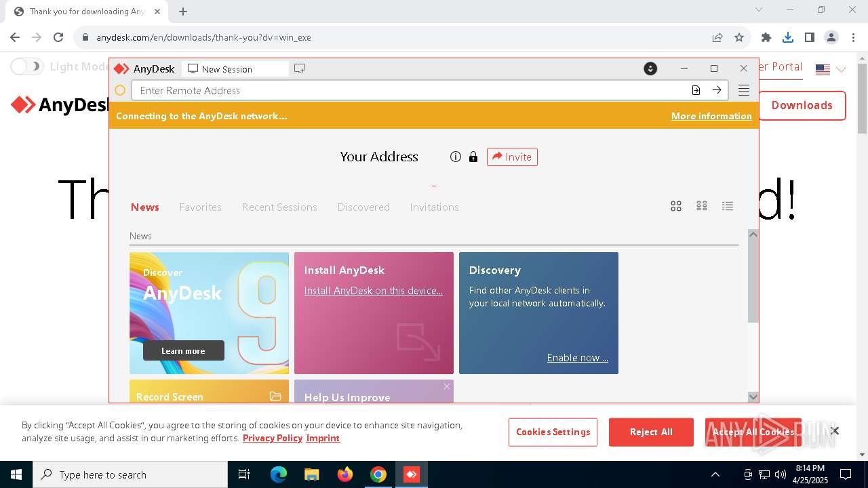Open the Invitations tab
868x488 pixels.
coord(434,207)
